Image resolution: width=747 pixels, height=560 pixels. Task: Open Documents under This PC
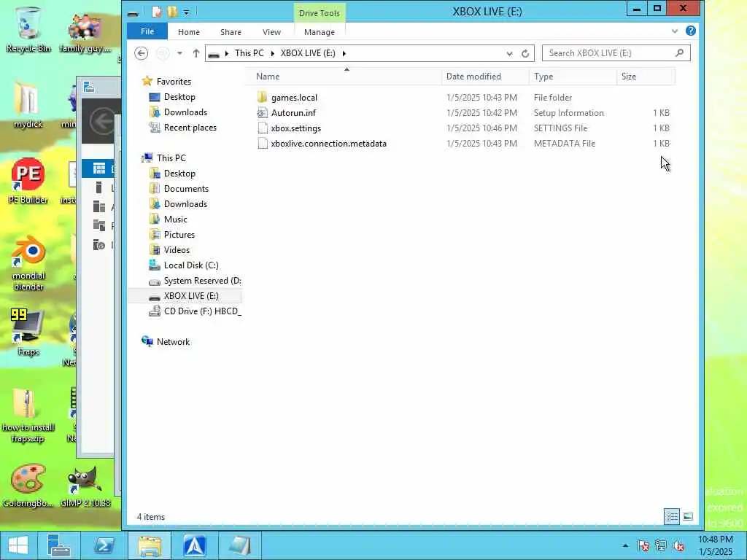coord(186,189)
